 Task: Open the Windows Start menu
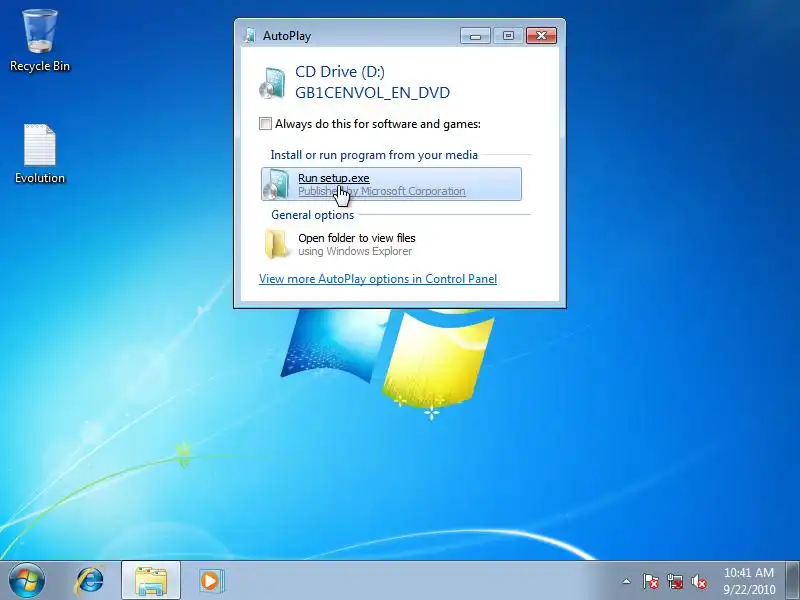click(x=27, y=581)
